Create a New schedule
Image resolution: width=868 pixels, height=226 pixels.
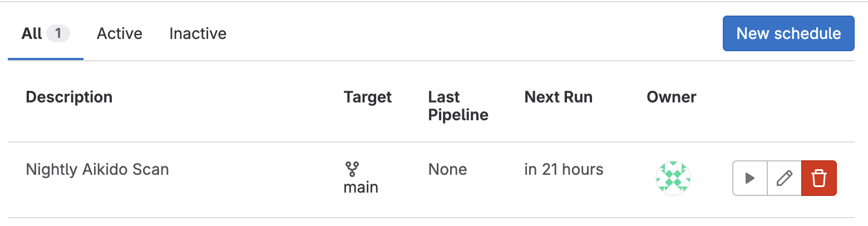tap(788, 33)
